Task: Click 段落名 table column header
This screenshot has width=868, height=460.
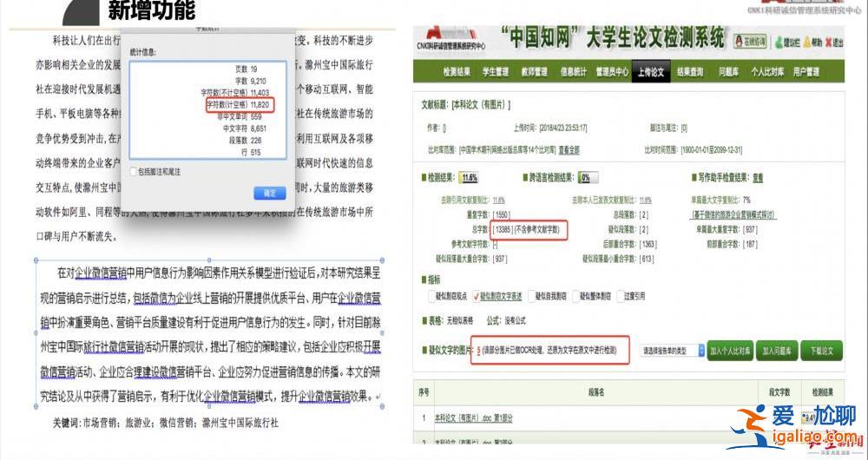Action: coord(597,392)
